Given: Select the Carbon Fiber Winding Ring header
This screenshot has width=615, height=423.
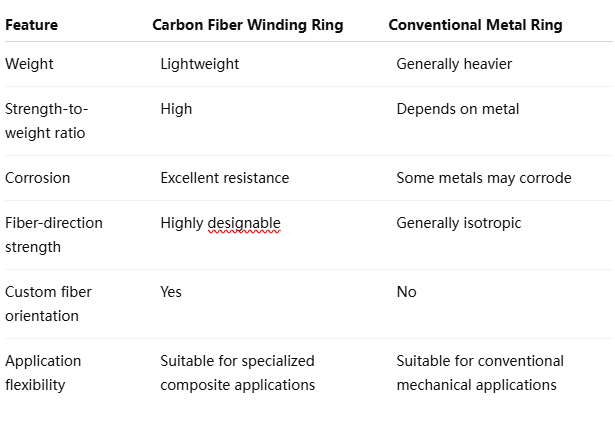Looking at the screenshot, I should 248,25.
